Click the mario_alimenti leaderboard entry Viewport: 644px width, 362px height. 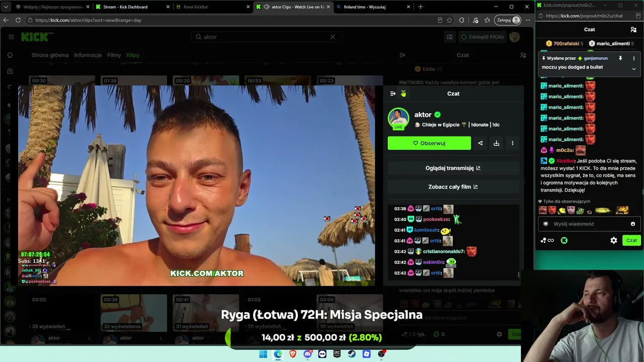point(611,44)
